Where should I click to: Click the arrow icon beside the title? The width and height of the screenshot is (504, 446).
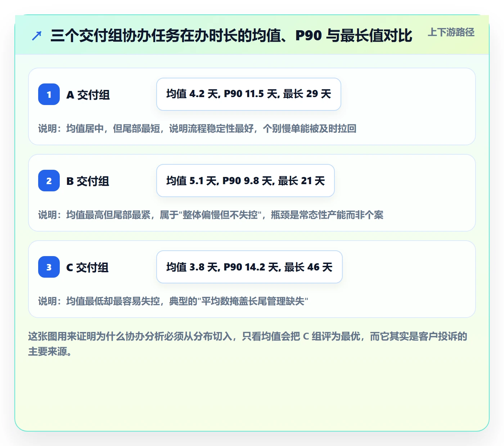tap(37, 36)
